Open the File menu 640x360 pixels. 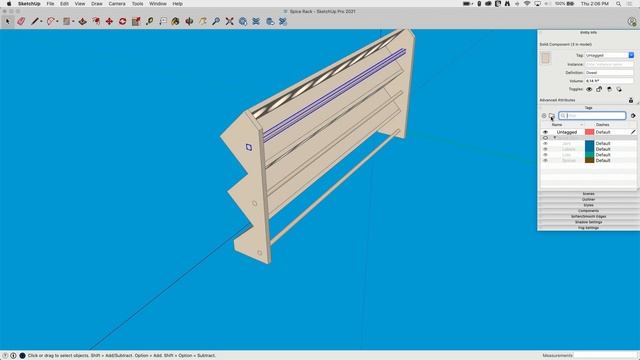[x=50, y=4]
